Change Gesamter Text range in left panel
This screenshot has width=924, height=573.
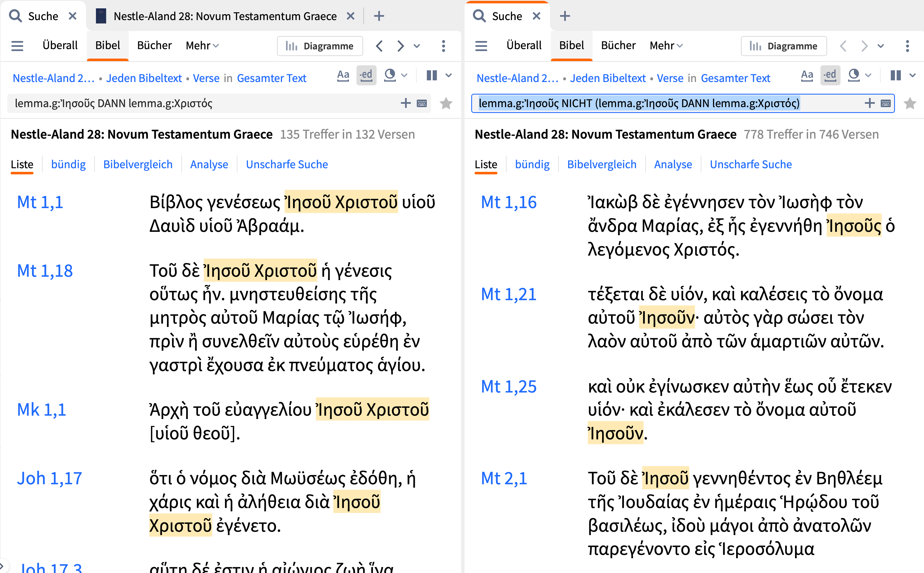tap(271, 78)
